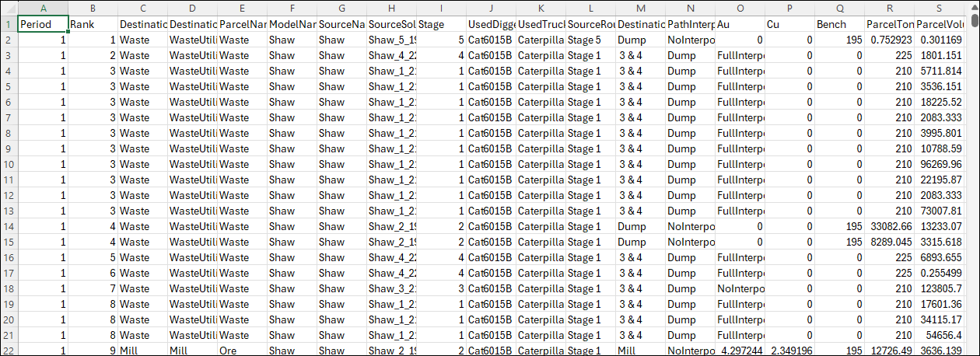The width and height of the screenshot is (980, 356).
Task: Select the Stage header cell
Action: coord(441,24)
